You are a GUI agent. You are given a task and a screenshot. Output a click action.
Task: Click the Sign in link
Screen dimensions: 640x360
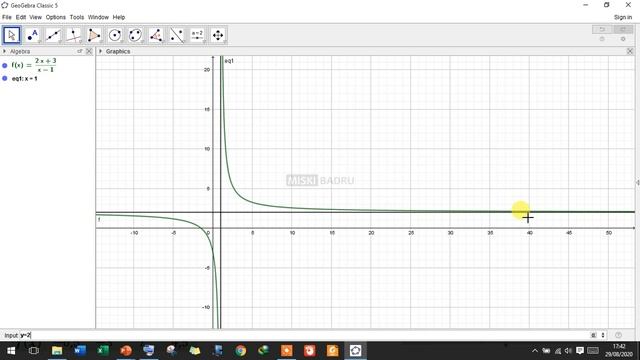[x=623, y=17]
